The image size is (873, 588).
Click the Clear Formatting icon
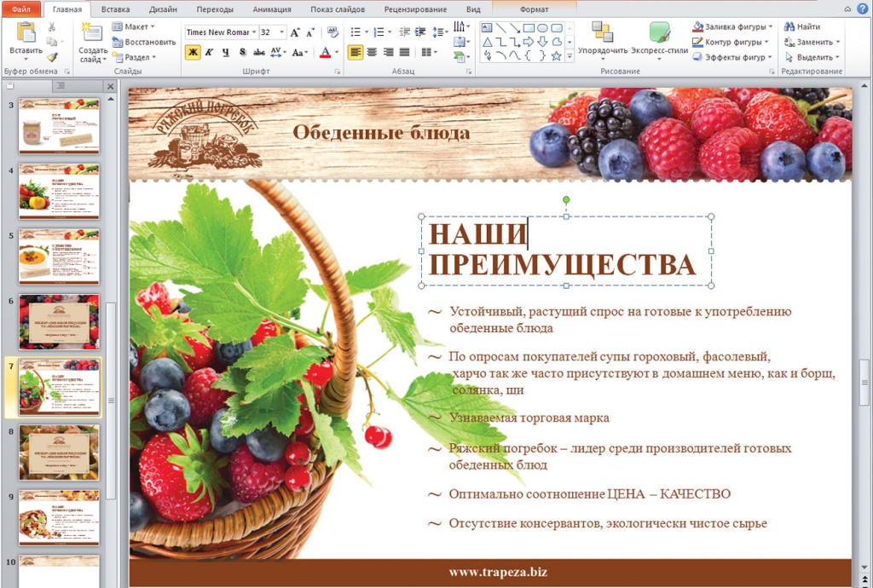[332, 32]
